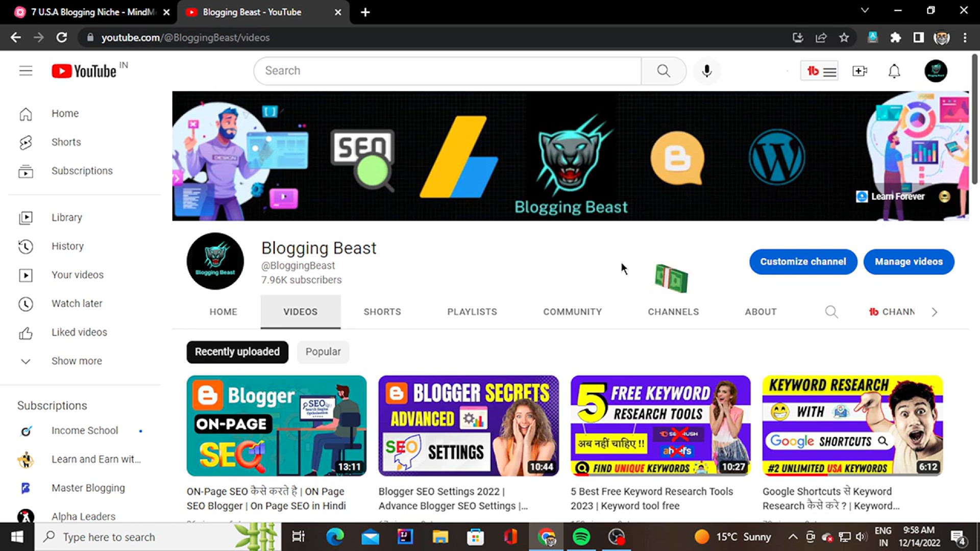Switch to the CHANNELS channel tab
Image resolution: width=980 pixels, height=551 pixels.
pos(673,312)
